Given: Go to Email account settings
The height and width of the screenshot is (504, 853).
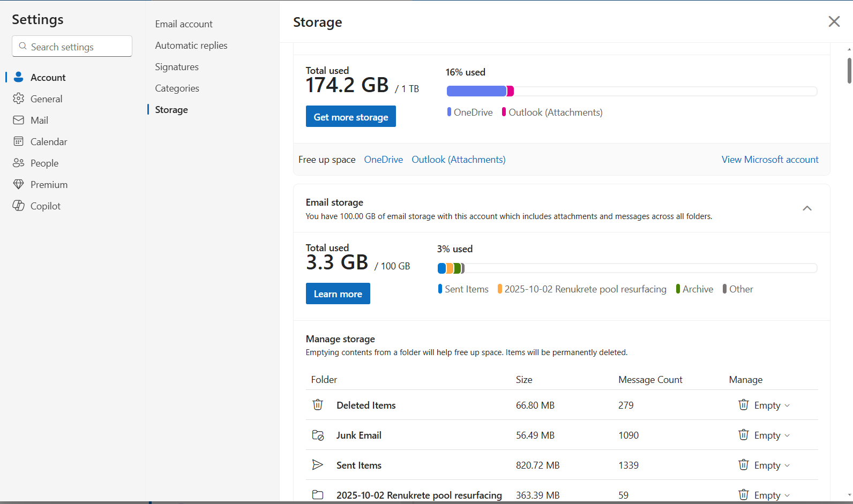Looking at the screenshot, I should tap(184, 24).
